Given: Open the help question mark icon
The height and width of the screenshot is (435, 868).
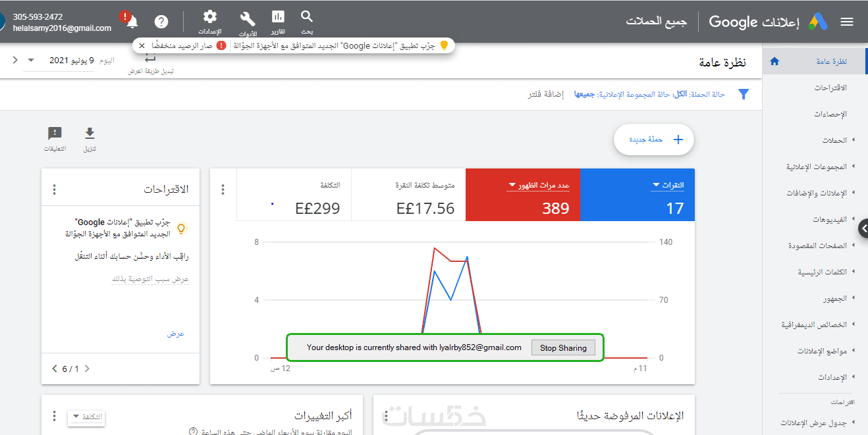Looking at the screenshot, I should tap(161, 22).
